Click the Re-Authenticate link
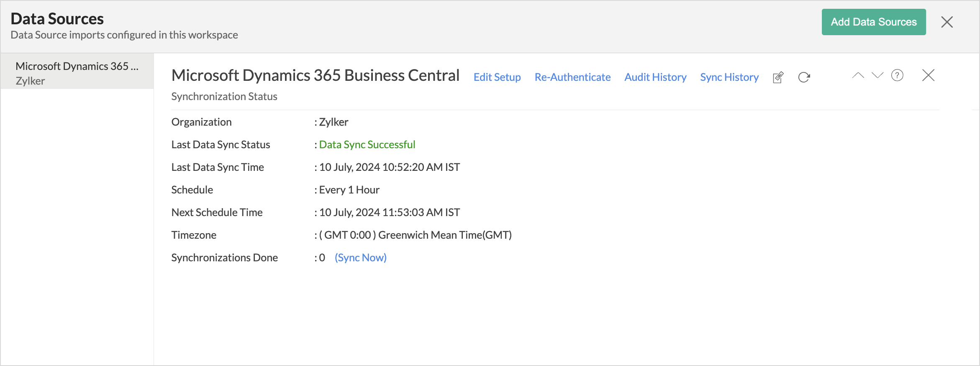Viewport: 980px width, 366px height. [x=572, y=77]
